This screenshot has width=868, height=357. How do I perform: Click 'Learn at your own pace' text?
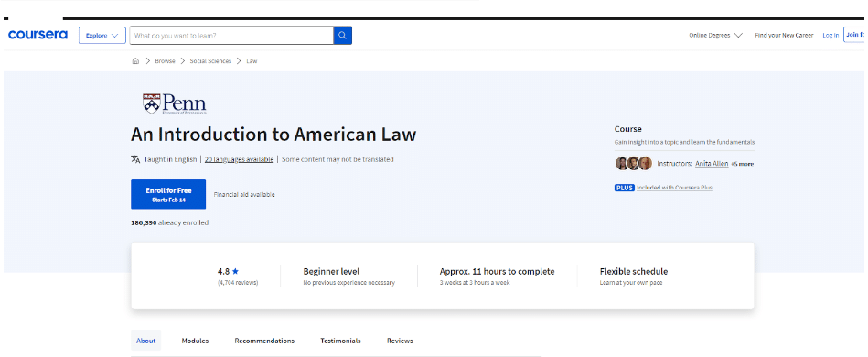point(631,283)
